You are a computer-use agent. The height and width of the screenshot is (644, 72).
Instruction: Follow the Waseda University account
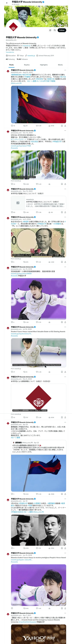point(62,30)
